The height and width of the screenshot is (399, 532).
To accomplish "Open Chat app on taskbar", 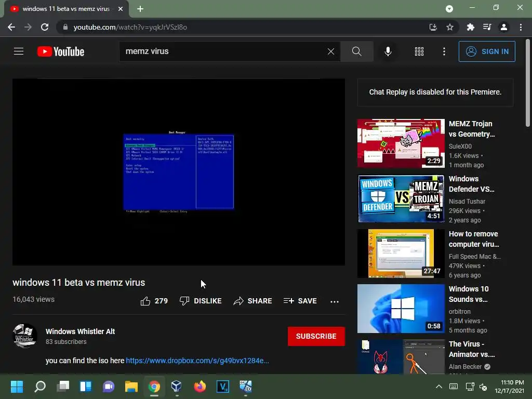I will pos(109,387).
